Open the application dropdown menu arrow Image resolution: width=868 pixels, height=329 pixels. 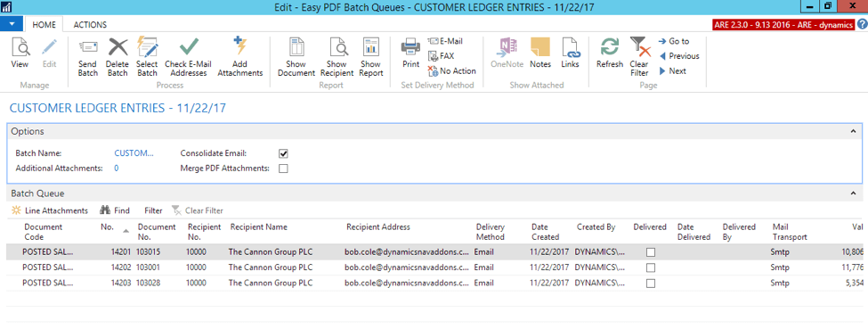(12, 23)
